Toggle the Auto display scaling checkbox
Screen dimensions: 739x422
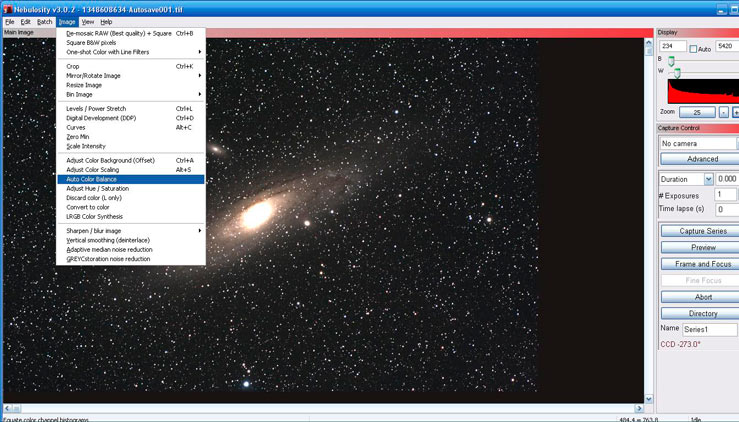pyautogui.click(x=693, y=47)
